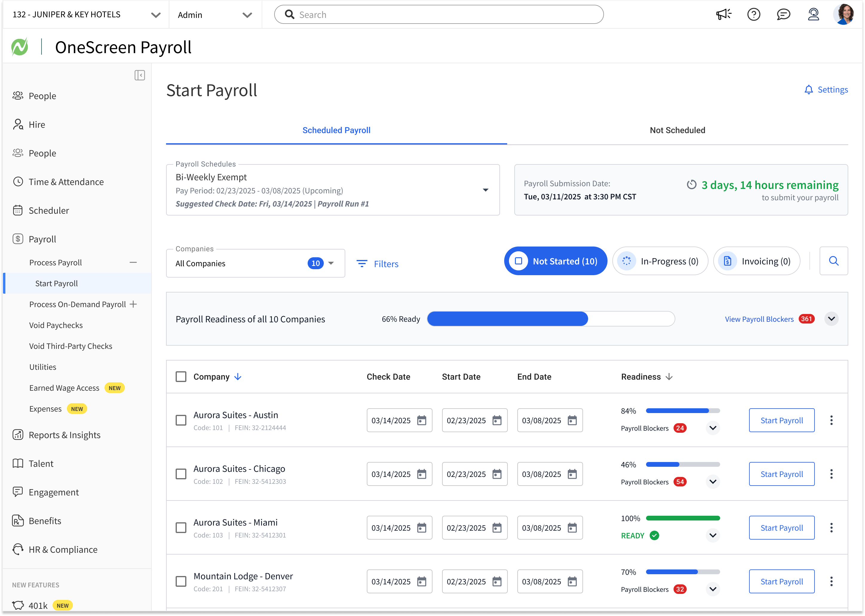This screenshot has height=616, width=865.
Task: Toggle the In-Progress (0) filter
Action: coord(660,261)
